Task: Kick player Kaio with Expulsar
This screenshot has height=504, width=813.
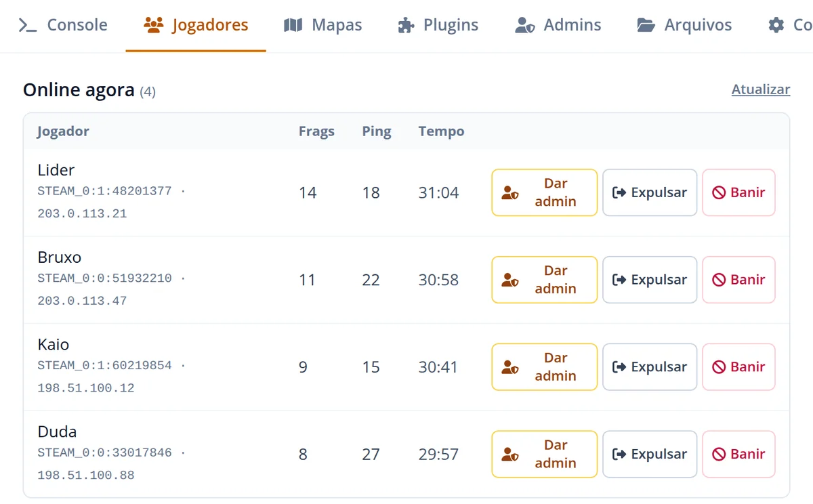Action: (x=650, y=367)
